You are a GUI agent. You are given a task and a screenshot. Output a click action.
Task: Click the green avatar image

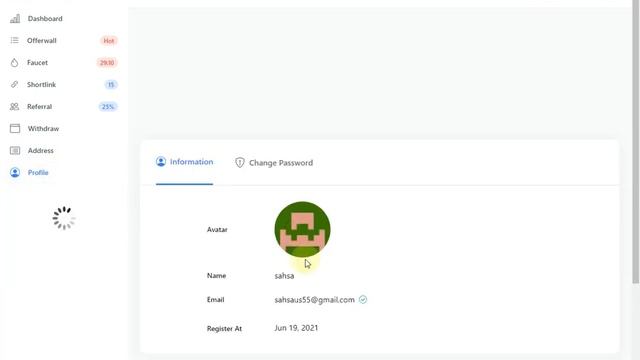pos(302,229)
